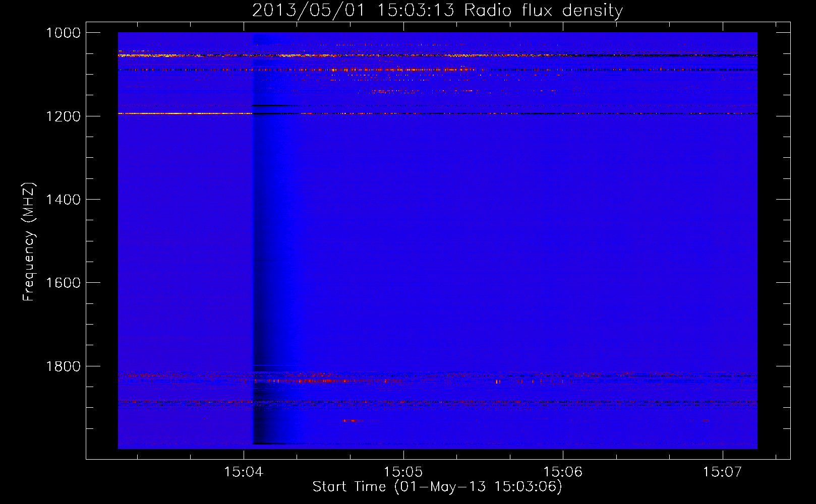Image resolution: width=816 pixels, height=504 pixels.
Task: Select the 'Frequency (MHZ)' axis label
Action: point(29,242)
